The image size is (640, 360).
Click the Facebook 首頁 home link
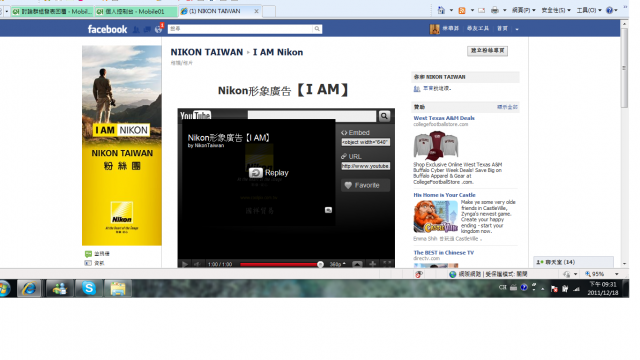coord(502,29)
